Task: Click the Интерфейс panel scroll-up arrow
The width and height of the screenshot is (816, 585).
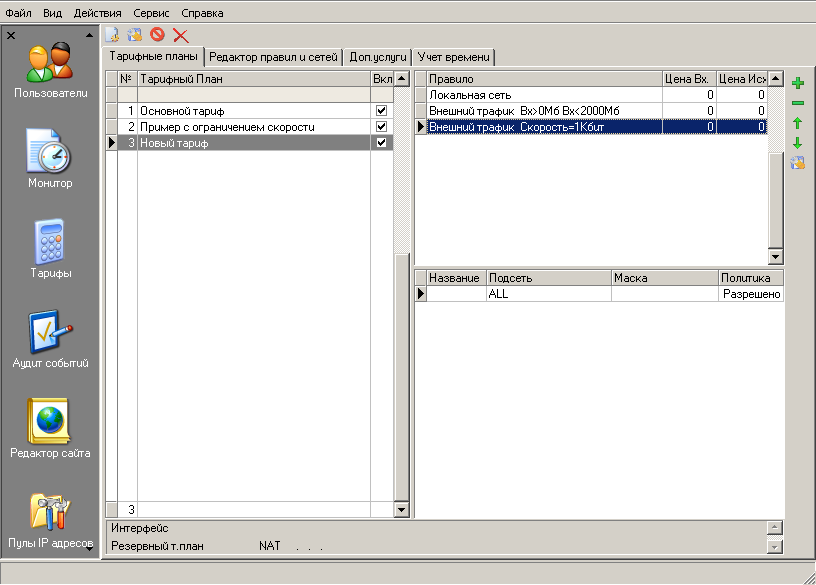Action: [773, 527]
